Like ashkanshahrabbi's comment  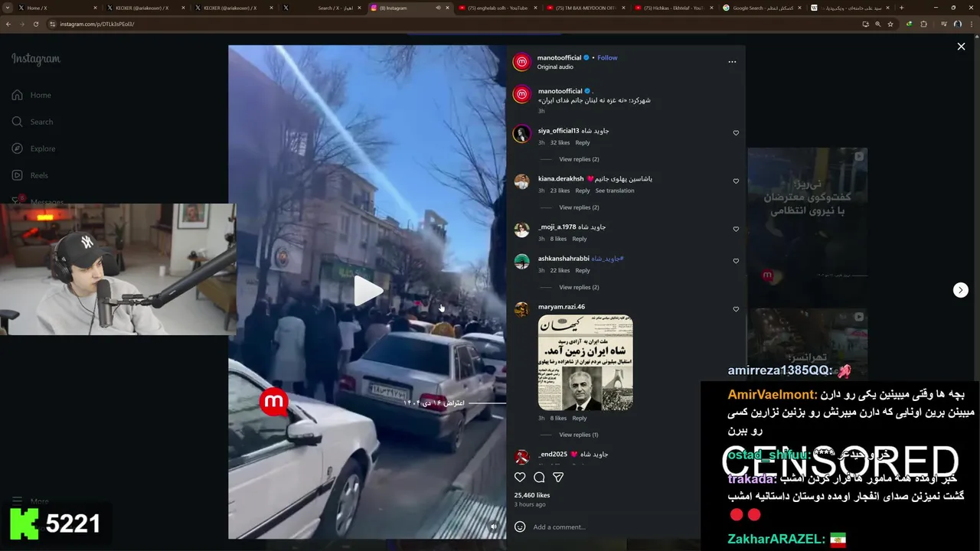pos(736,261)
